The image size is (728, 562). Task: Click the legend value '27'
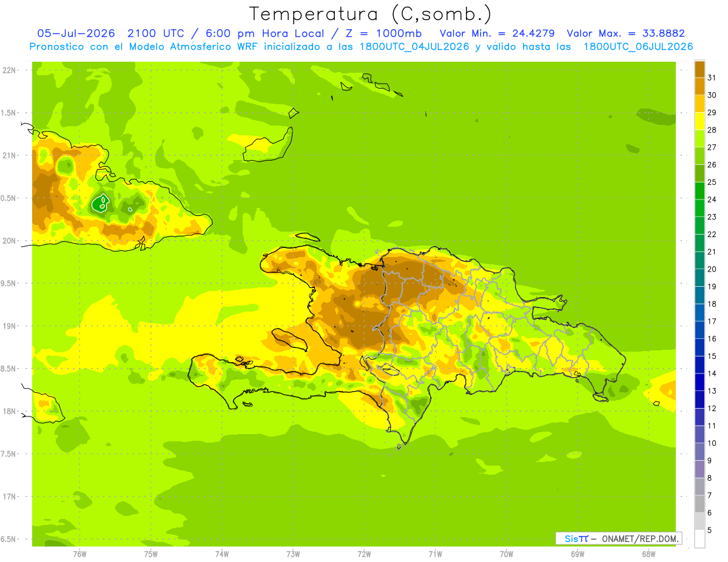pyautogui.click(x=712, y=147)
